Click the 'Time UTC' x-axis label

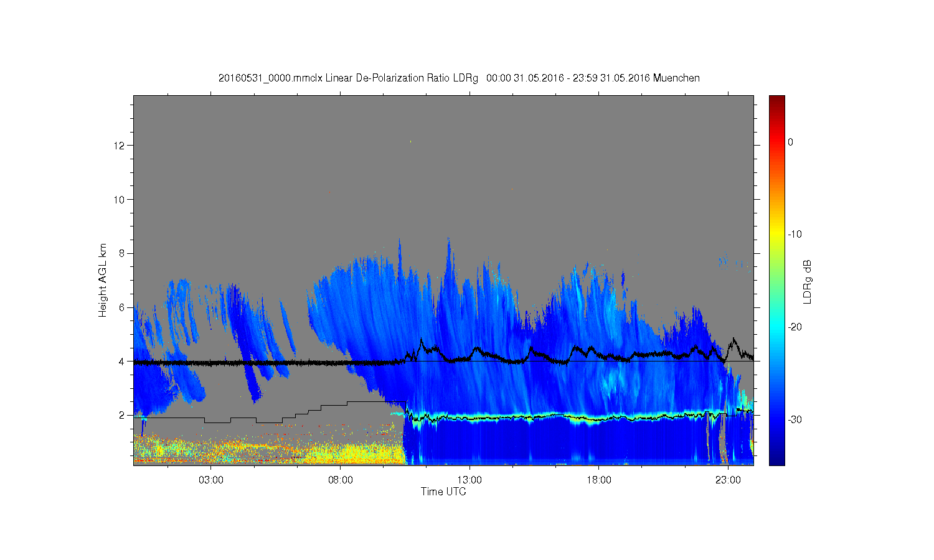pos(443,492)
